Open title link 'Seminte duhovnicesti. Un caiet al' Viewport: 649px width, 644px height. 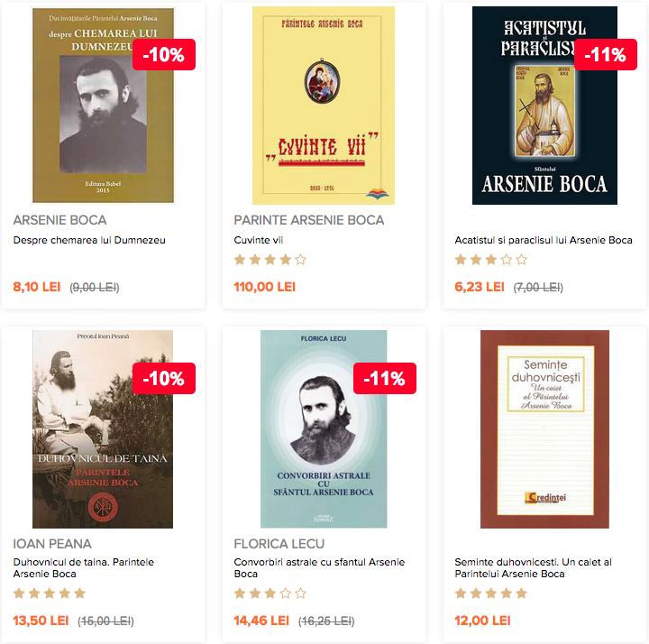[x=533, y=562]
